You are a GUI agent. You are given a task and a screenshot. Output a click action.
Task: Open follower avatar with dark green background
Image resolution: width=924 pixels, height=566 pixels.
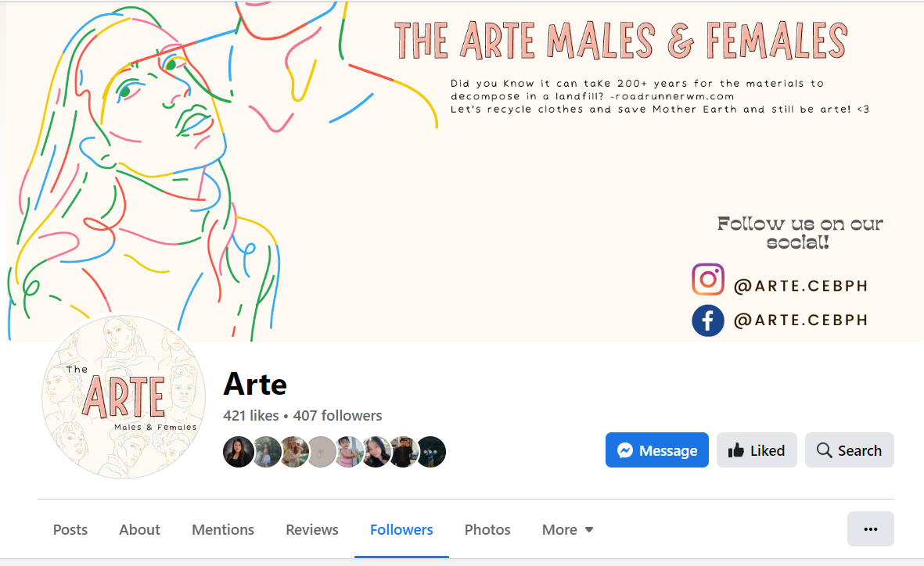tap(431, 452)
